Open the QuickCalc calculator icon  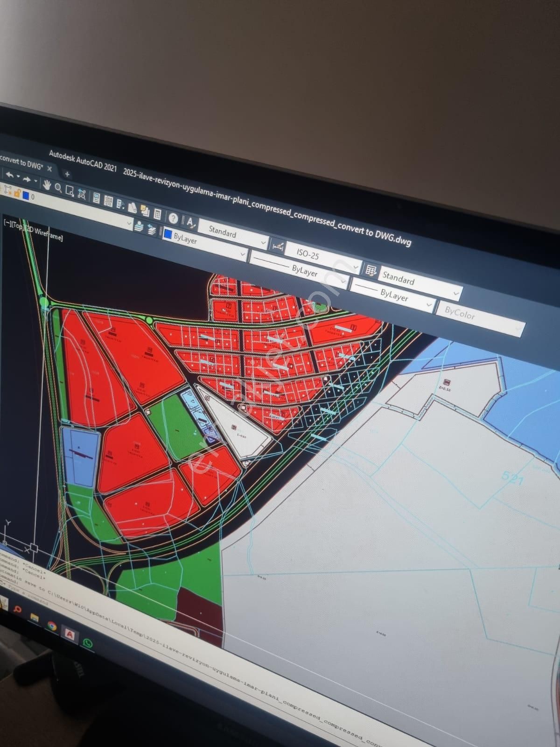pos(157,215)
